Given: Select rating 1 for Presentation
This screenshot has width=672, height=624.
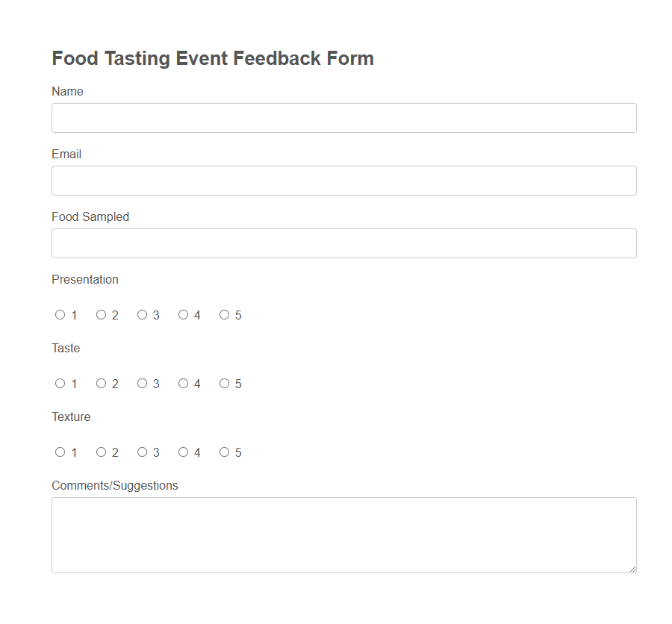Looking at the screenshot, I should tap(60, 314).
